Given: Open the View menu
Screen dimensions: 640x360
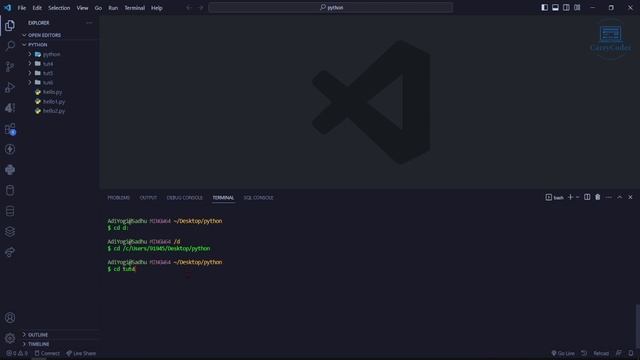Looking at the screenshot, I should [82, 8].
